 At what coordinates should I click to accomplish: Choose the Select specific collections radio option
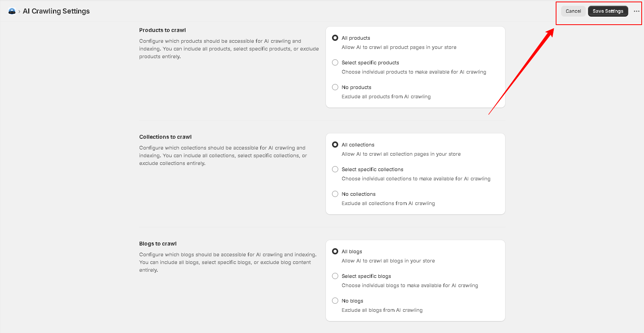pos(335,169)
